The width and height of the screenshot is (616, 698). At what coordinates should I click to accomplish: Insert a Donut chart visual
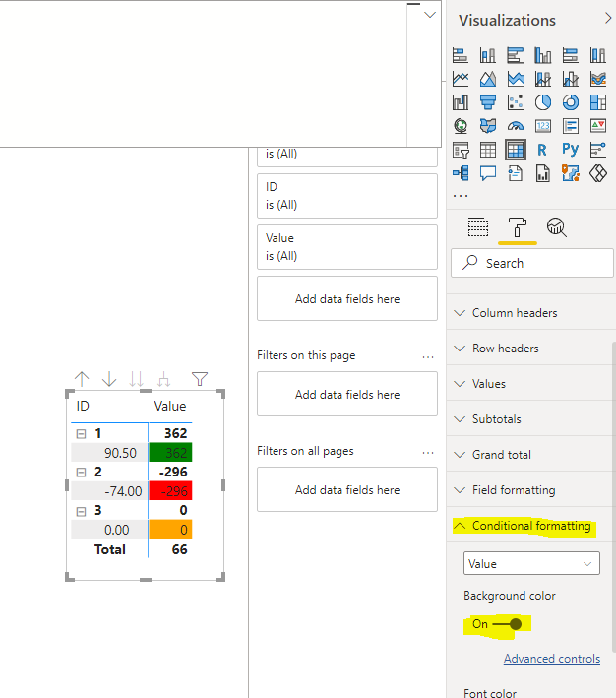pyautogui.click(x=571, y=102)
